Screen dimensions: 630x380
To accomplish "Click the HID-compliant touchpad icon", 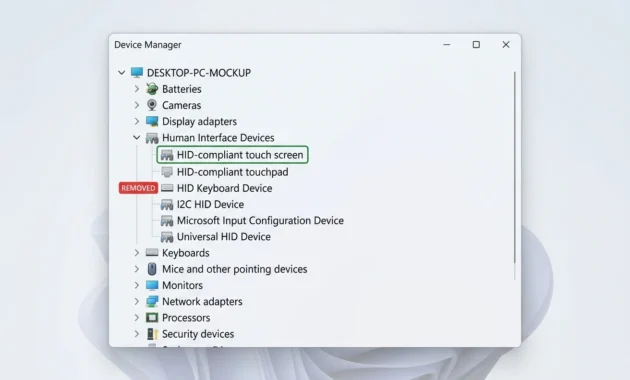I will pyautogui.click(x=167, y=172).
